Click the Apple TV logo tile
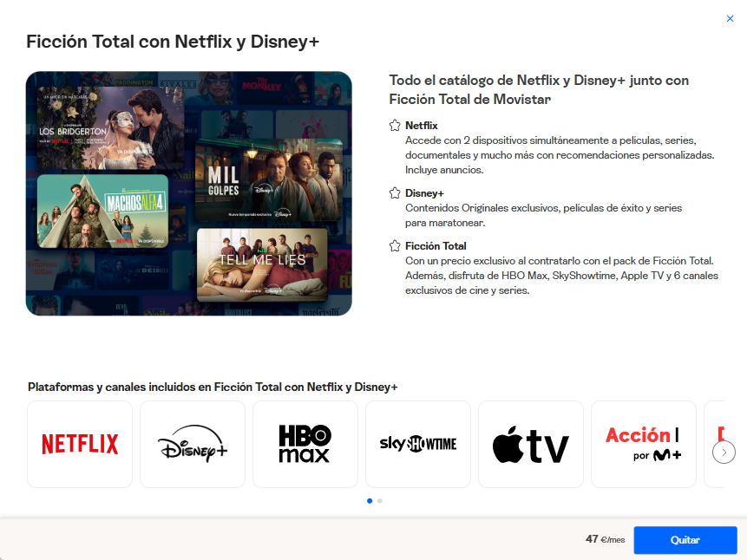 [x=531, y=444]
